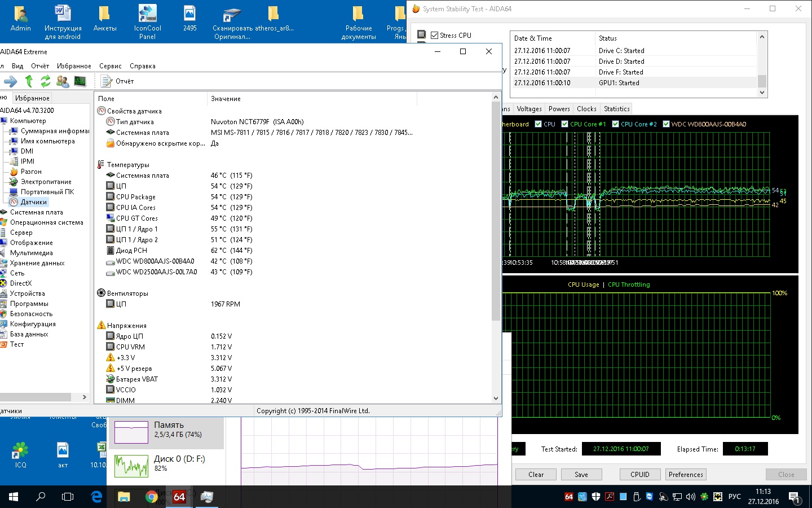Select IPMI in the Компьютер tree

point(28,161)
